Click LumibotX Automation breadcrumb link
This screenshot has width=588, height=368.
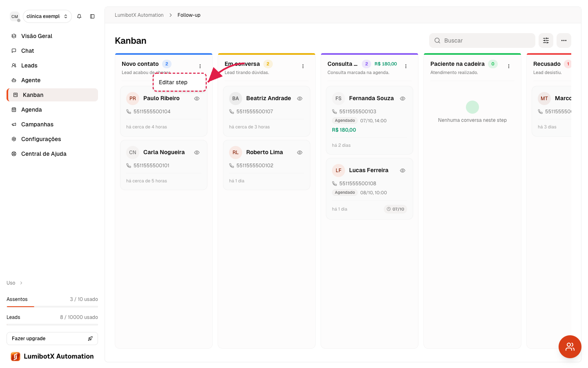139,15
